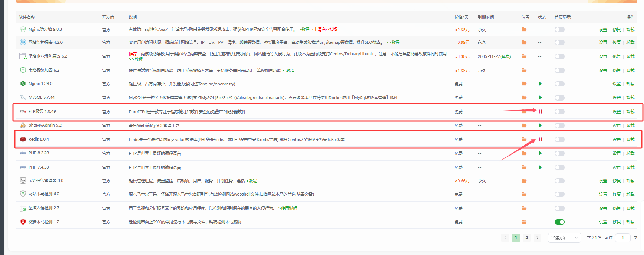The width and height of the screenshot is (644, 255).
Task: Click the 到期时间 column header
Action: point(486,17)
